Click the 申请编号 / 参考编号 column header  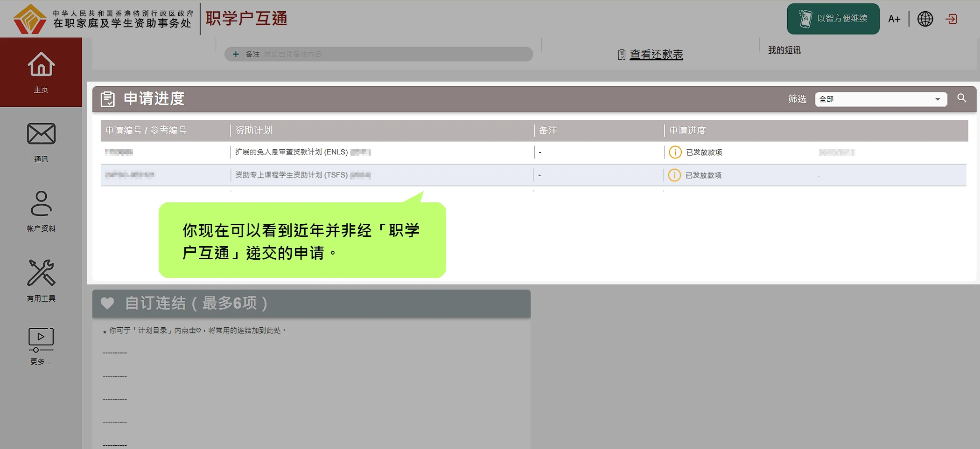[x=146, y=131]
